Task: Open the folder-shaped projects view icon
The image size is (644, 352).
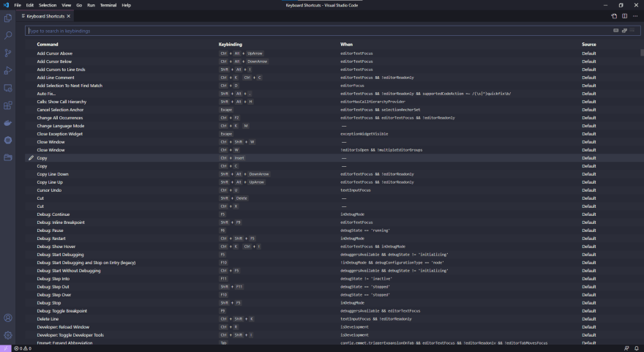Action: click(8, 158)
